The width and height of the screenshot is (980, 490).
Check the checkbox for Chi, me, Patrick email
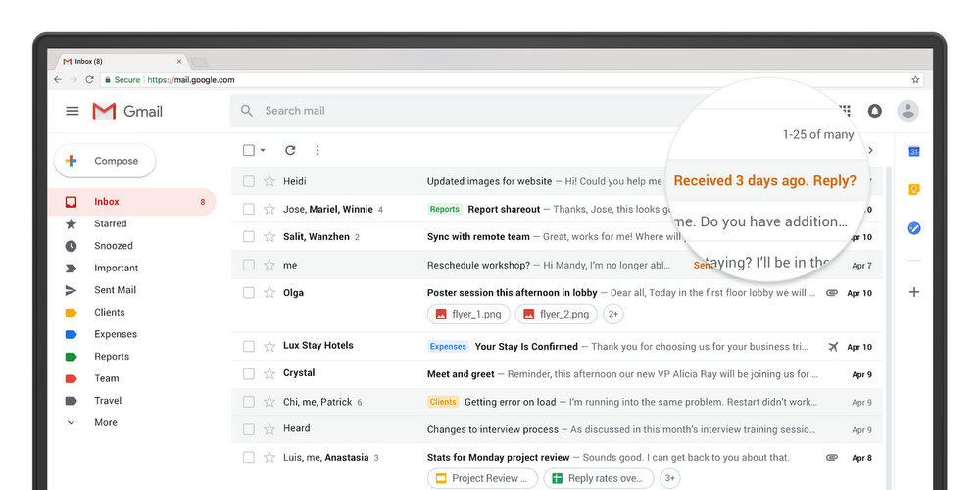249,402
